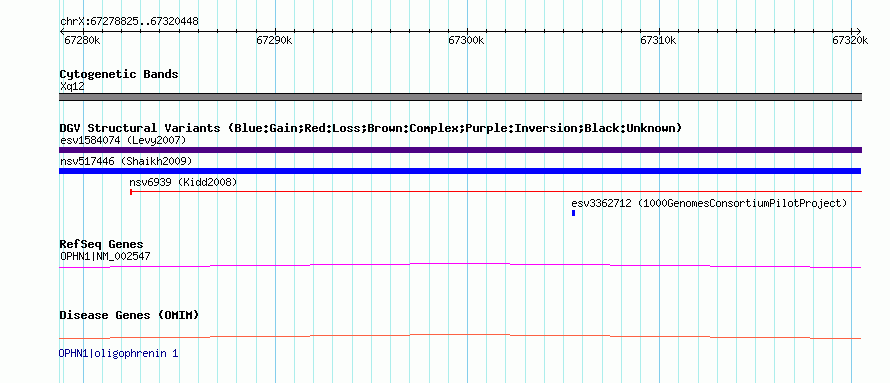This screenshot has height=383, width=890.
Task: Click the purple esv1584074 inversion bar
Action: (460, 150)
